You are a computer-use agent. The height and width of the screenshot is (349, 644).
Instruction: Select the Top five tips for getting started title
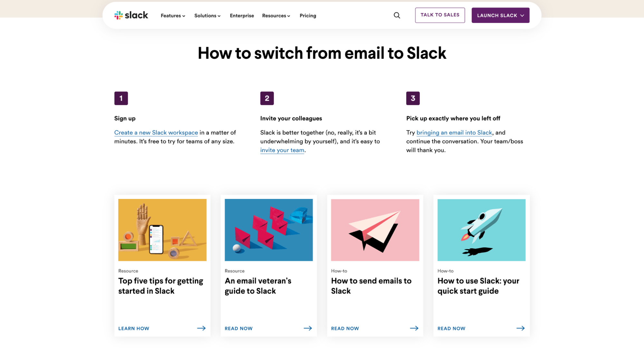(160, 286)
